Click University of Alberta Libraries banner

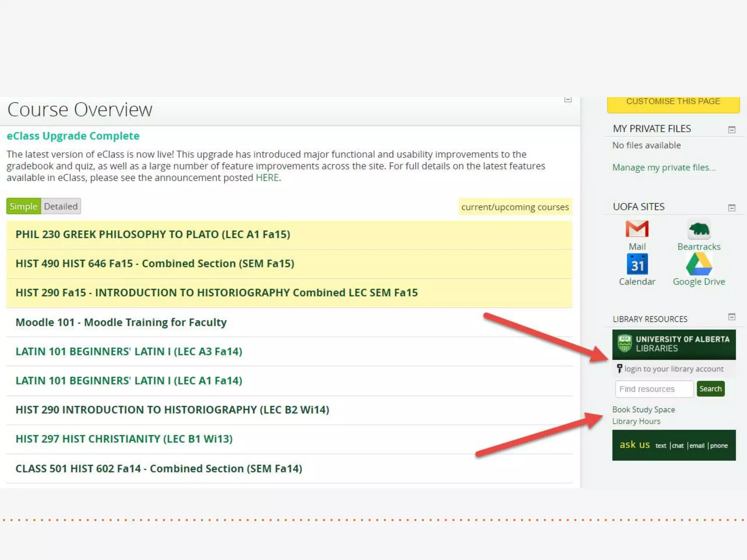point(674,344)
